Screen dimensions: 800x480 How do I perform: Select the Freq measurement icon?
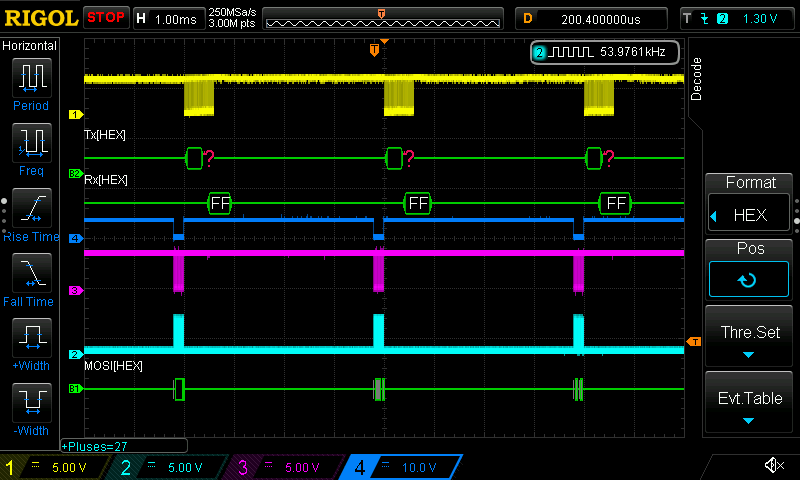click(x=30, y=142)
